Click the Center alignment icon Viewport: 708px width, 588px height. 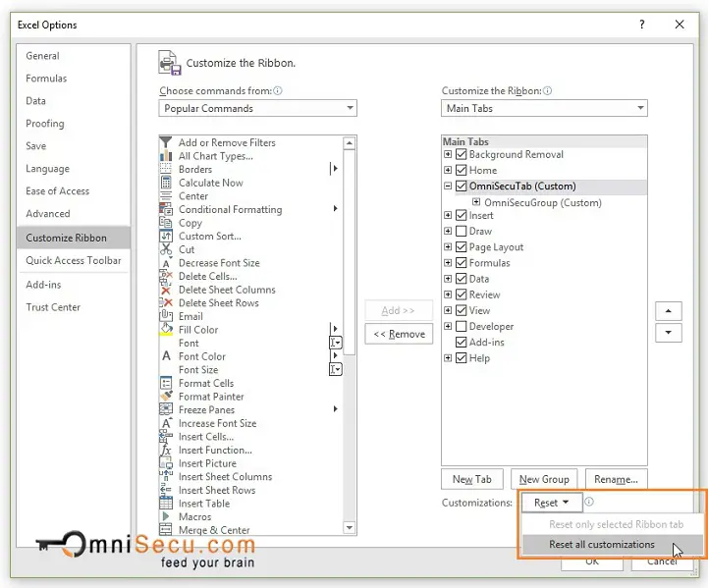point(166,196)
